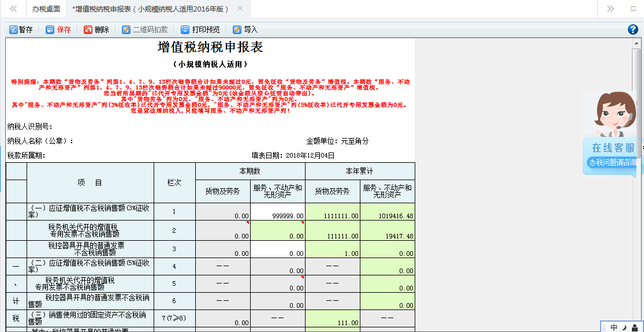Image resolution: width=644 pixels, height=332 pixels.
Task: Click the 删除 delete icon
Action: (88, 29)
